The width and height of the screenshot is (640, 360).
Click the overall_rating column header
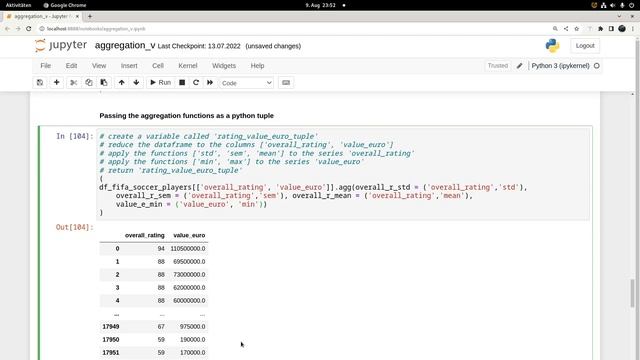tap(144, 235)
